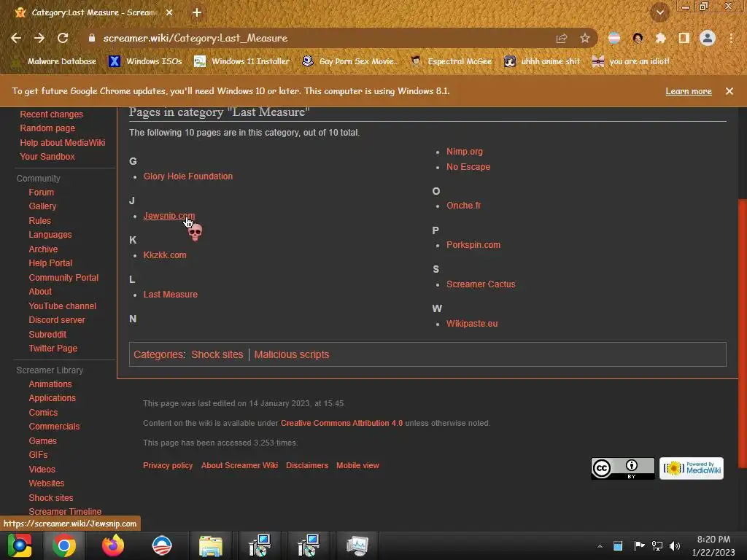The image size is (747, 560).
Task: Dismiss the Chrome update notification banner
Action: point(729,91)
